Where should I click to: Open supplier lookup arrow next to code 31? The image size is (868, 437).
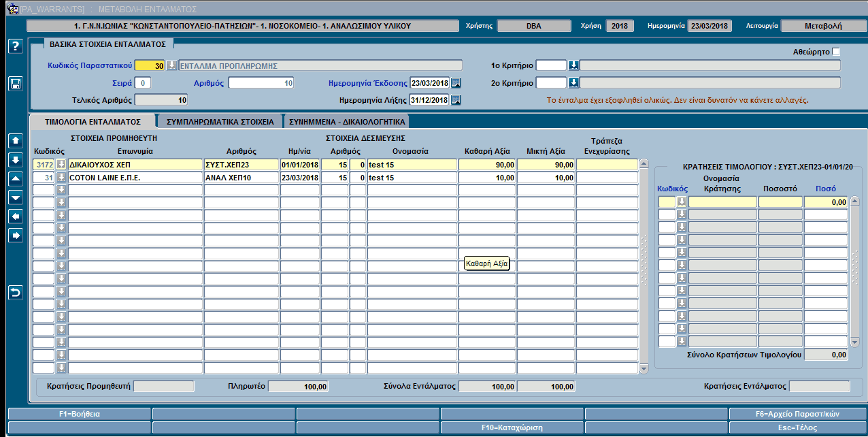pyautogui.click(x=61, y=178)
